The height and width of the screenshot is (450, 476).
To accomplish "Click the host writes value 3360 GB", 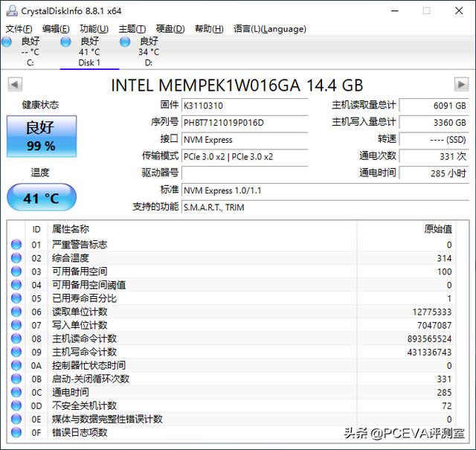I will (434, 123).
